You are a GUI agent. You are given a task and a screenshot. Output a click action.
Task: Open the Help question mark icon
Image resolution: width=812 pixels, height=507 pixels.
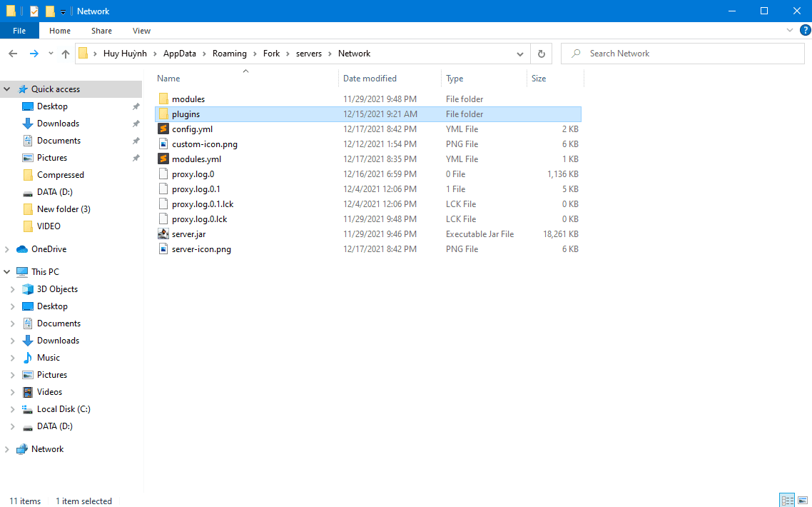coord(805,30)
